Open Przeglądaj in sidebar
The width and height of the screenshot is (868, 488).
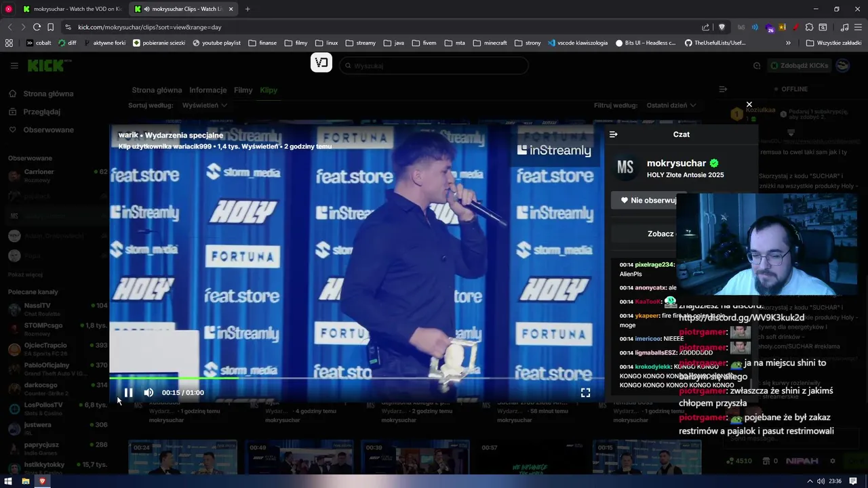(x=41, y=112)
